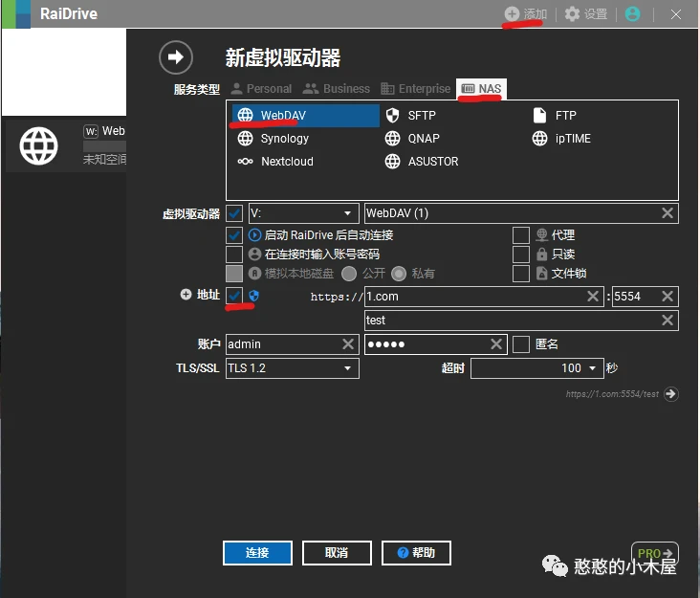Screen dimensions: 700x598
Task: Click the blue shield icon near address
Action: tap(253, 296)
